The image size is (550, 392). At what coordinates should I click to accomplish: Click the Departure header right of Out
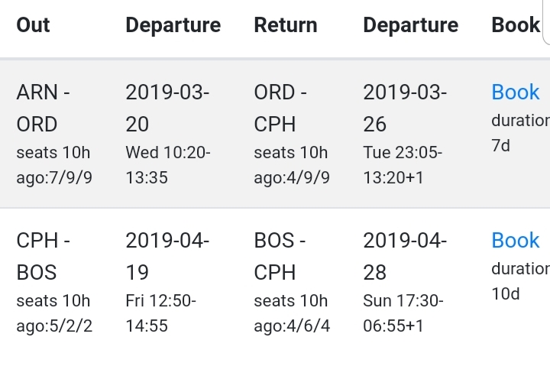(173, 25)
